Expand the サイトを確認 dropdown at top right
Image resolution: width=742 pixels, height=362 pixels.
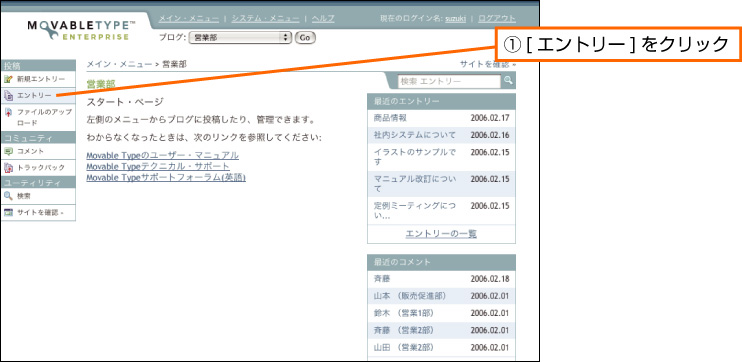click(x=487, y=64)
